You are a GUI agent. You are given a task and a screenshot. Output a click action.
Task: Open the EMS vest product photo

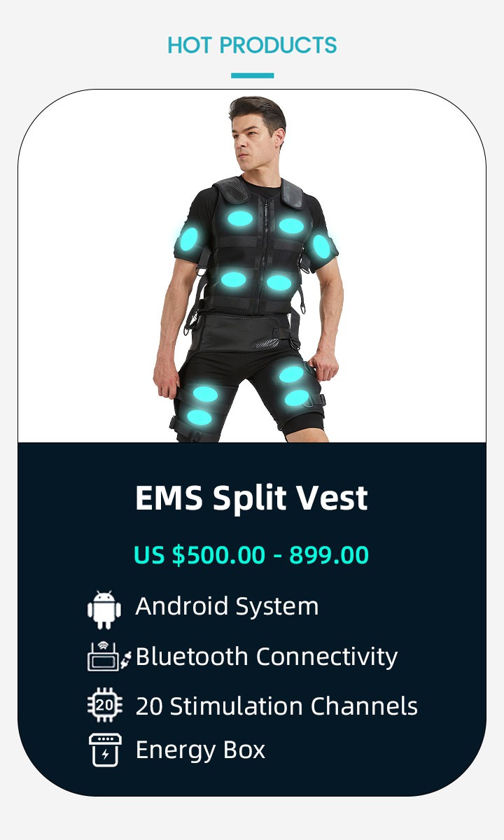tap(252, 267)
